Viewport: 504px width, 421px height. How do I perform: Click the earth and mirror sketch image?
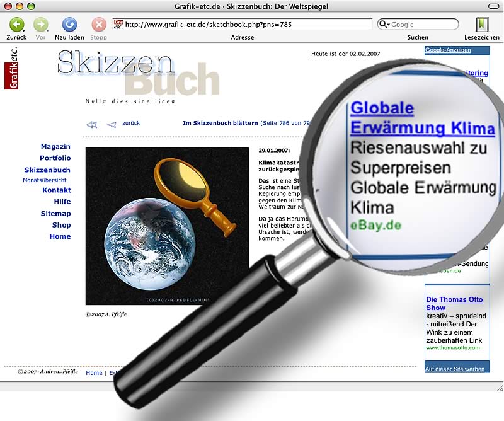tap(167, 226)
